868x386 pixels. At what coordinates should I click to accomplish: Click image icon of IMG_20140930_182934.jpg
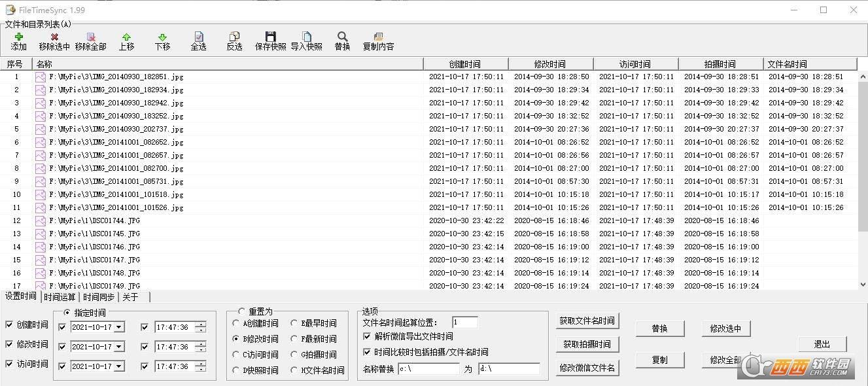click(x=41, y=90)
